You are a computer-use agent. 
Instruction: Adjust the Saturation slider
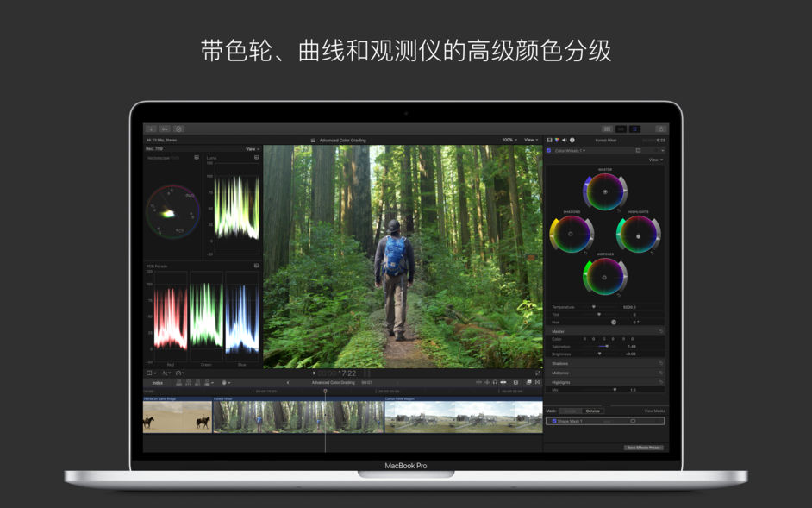point(608,347)
